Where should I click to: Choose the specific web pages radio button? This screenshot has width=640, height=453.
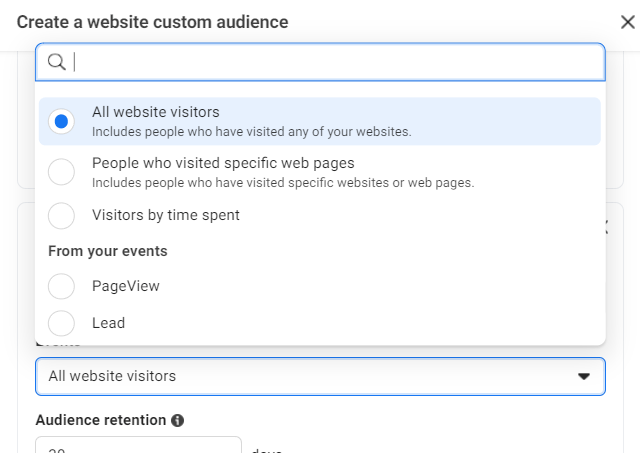point(62,172)
